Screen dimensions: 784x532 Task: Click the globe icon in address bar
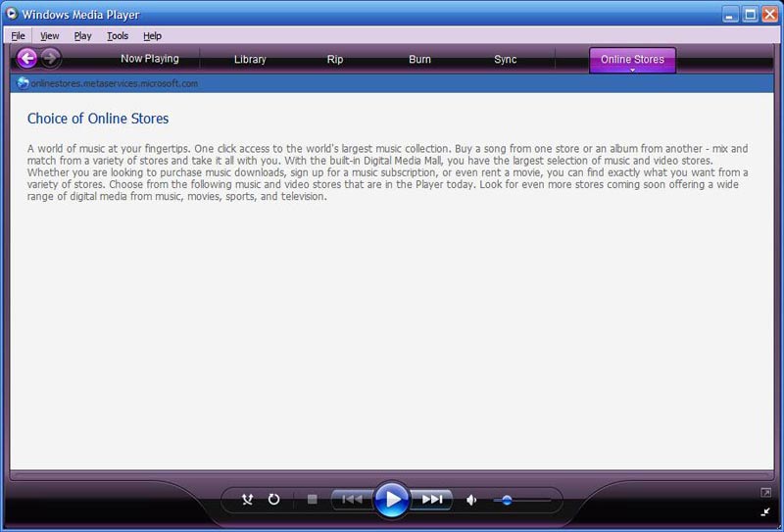(23, 83)
